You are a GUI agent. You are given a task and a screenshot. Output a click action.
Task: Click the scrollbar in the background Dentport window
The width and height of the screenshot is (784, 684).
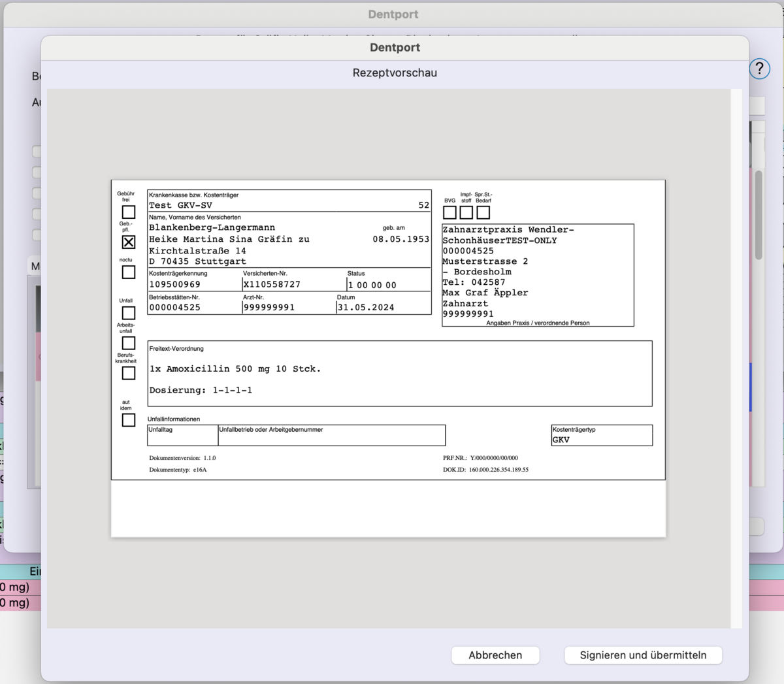[759, 214]
